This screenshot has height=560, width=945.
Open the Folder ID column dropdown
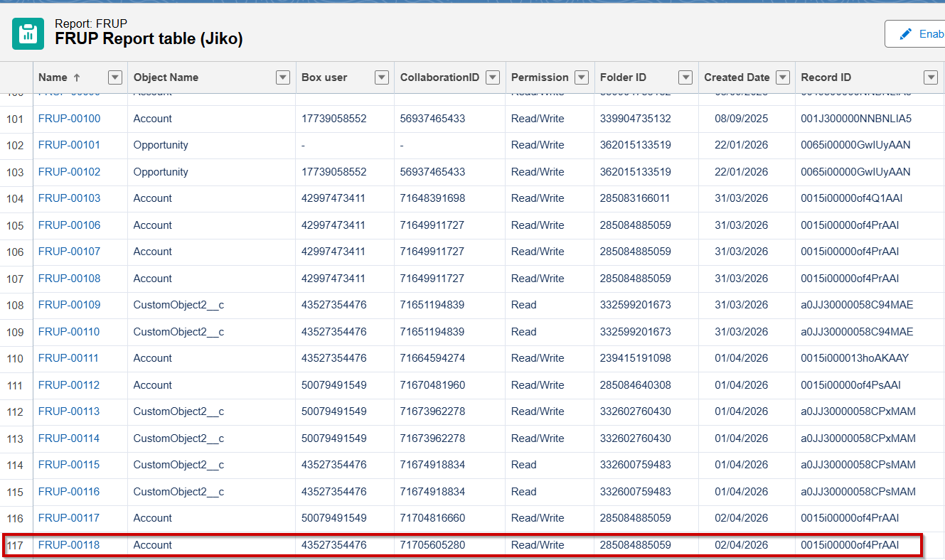[x=685, y=77]
